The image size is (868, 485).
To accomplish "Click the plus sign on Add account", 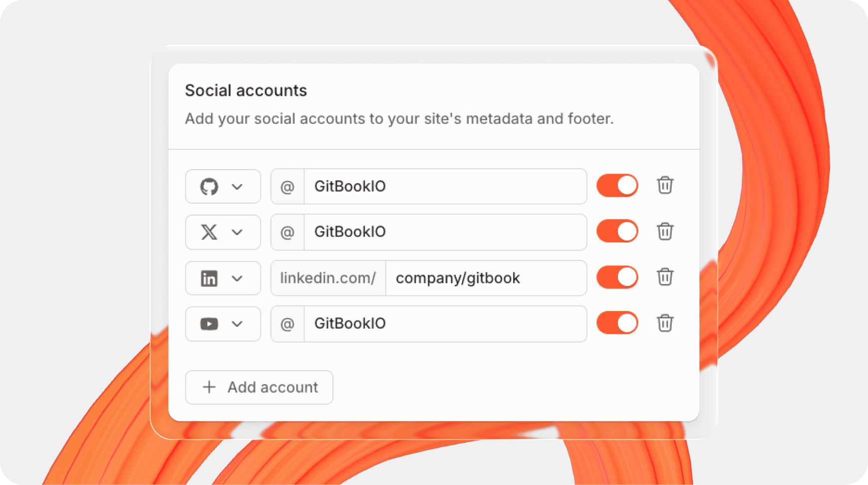I will pyautogui.click(x=209, y=387).
